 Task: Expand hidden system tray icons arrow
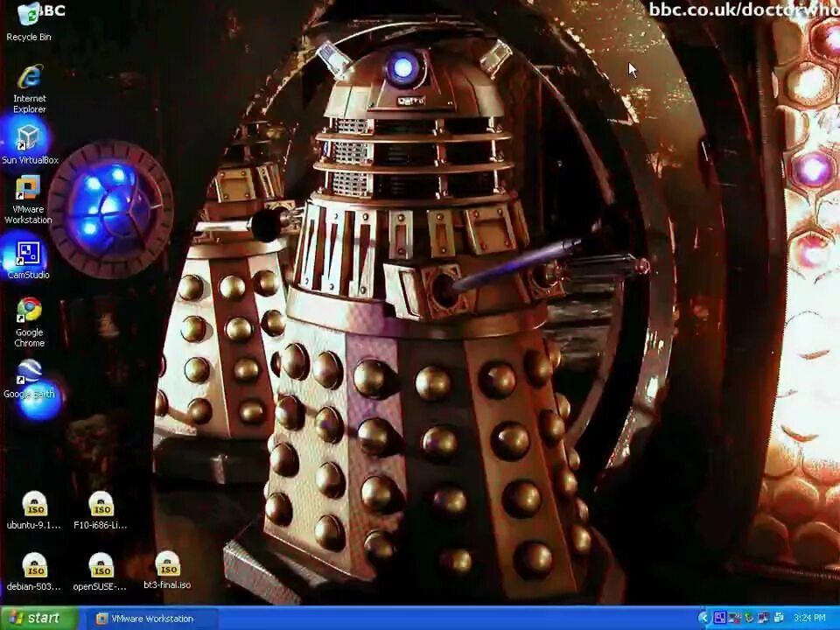704,619
